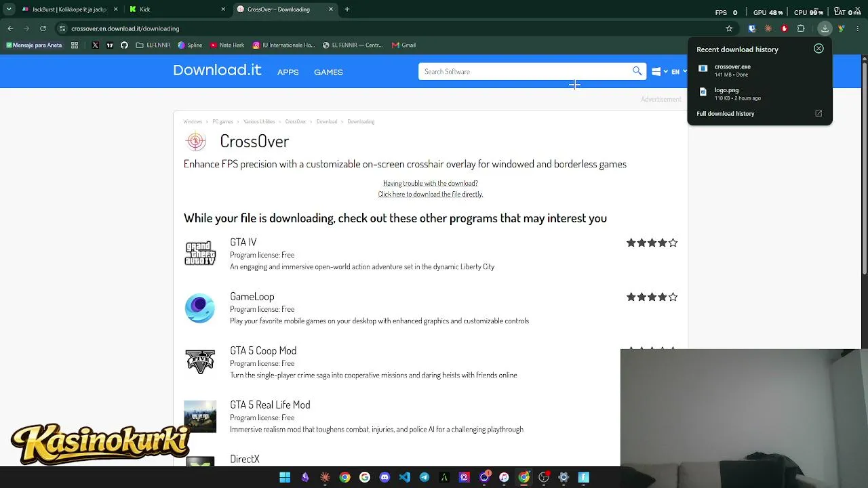Close the Recent download history popup

click(x=818, y=49)
